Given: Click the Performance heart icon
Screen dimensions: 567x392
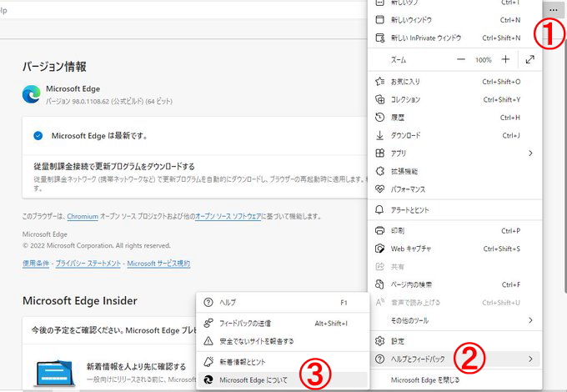Looking at the screenshot, I should (379, 188).
